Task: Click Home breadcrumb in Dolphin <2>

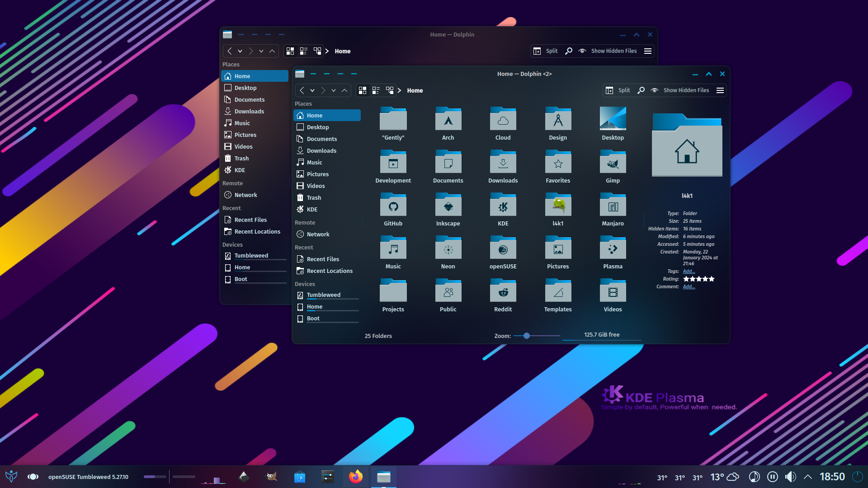Action: pos(415,90)
